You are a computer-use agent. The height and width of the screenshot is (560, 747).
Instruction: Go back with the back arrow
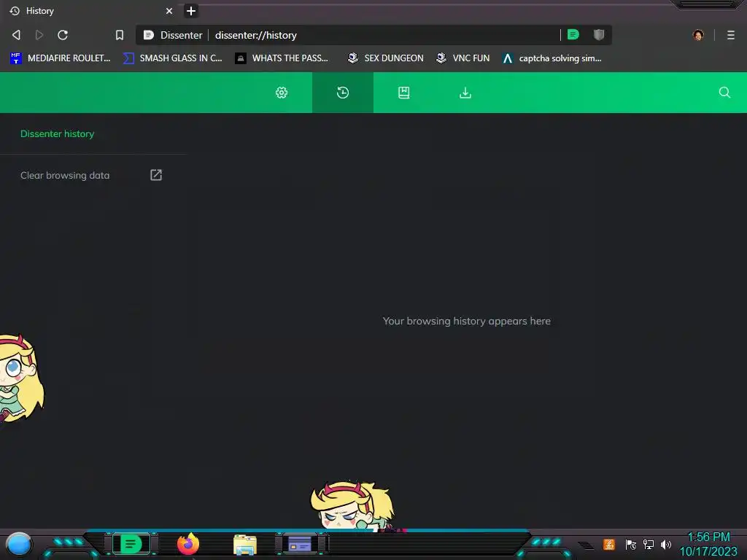[x=16, y=35]
